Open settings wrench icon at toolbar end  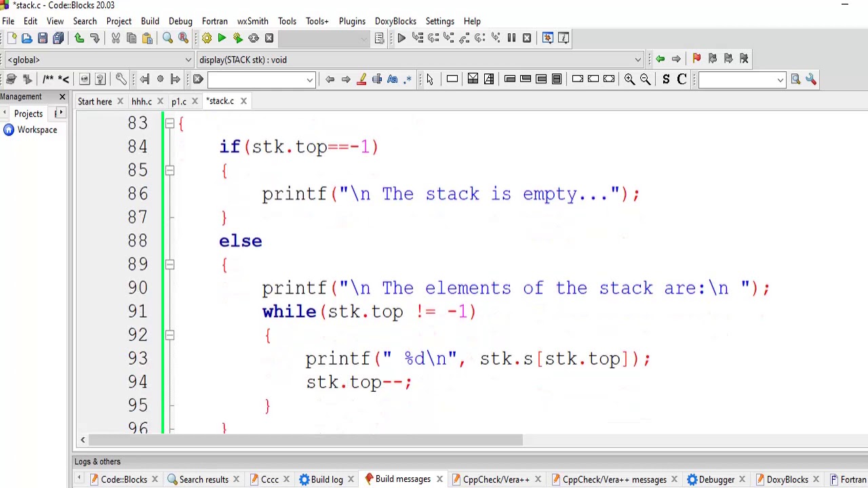[811, 79]
